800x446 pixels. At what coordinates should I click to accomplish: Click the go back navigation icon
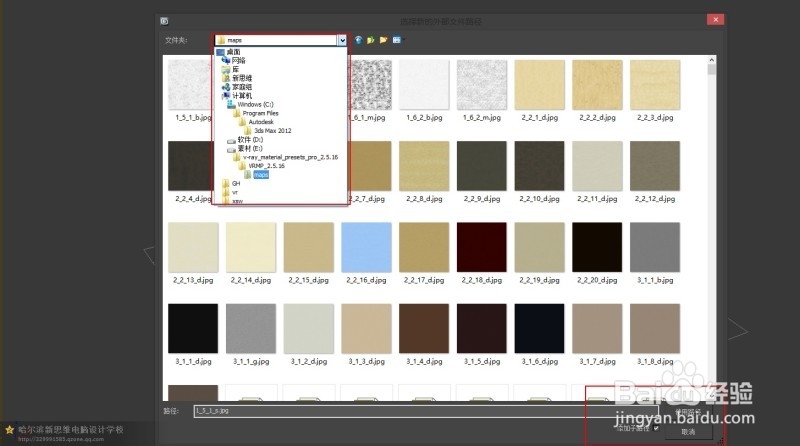pyautogui.click(x=359, y=40)
